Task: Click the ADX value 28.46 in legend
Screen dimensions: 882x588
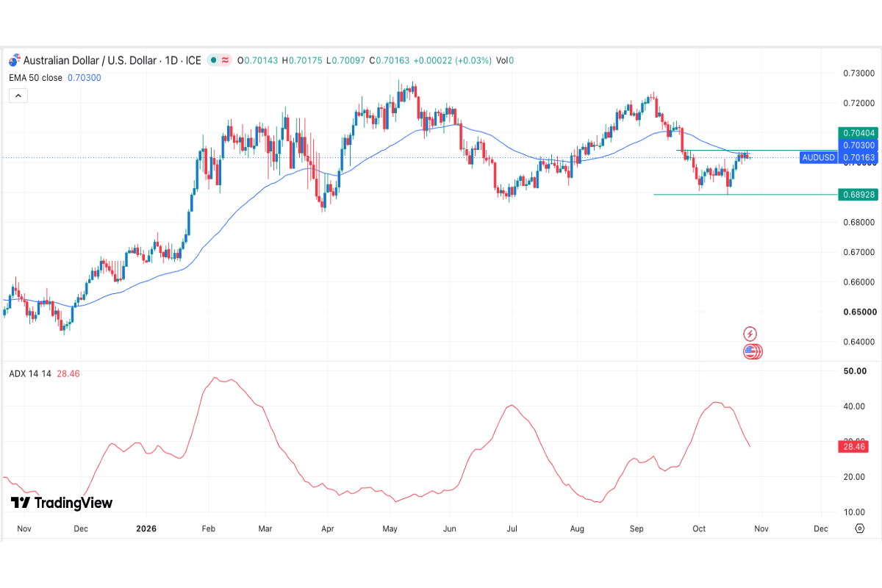Action: coord(68,373)
